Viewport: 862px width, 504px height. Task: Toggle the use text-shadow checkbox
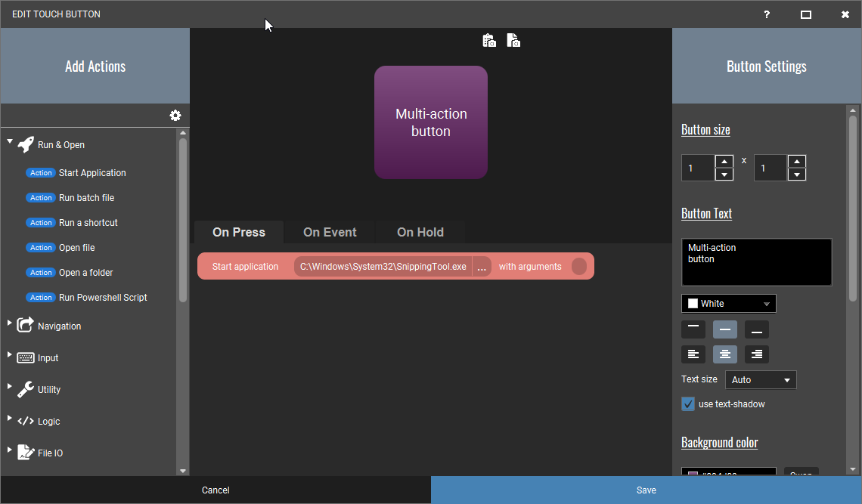[688, 404]
